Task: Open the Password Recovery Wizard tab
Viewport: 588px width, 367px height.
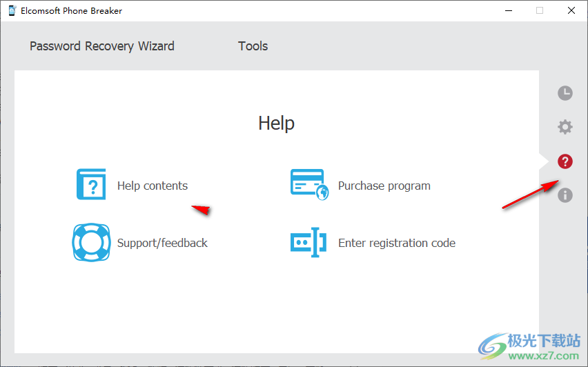Action: 102,46
